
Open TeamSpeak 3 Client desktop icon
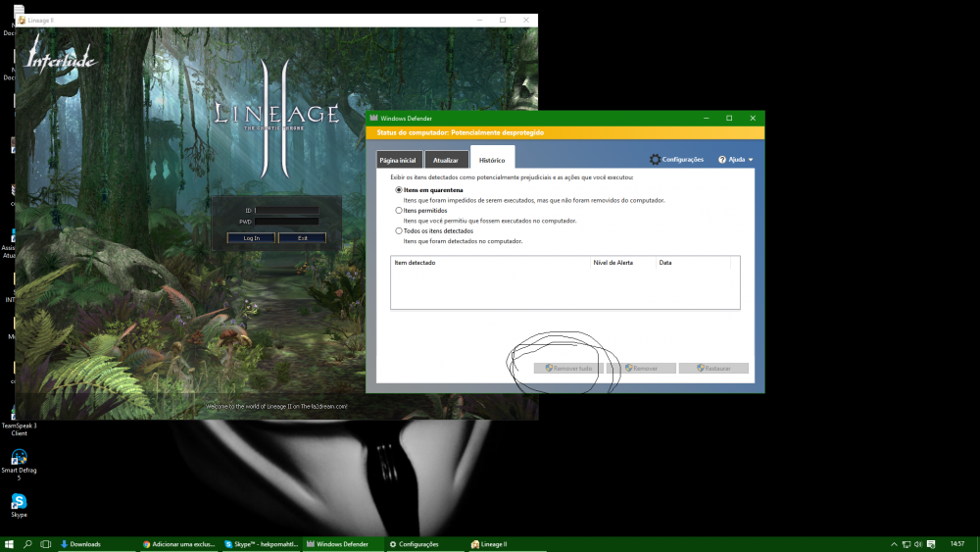coord(19,413)
